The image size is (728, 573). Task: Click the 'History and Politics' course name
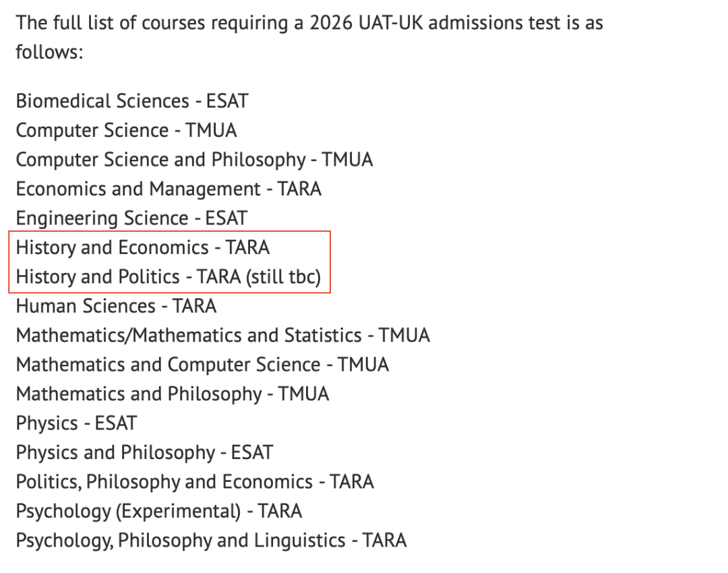98,277
